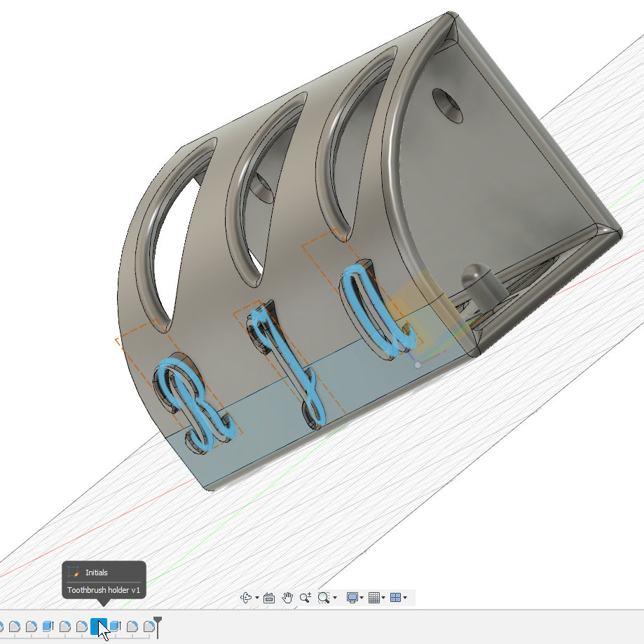Open Display Settings monitor icon
This screenshot has width=644, height=644.
352,598
